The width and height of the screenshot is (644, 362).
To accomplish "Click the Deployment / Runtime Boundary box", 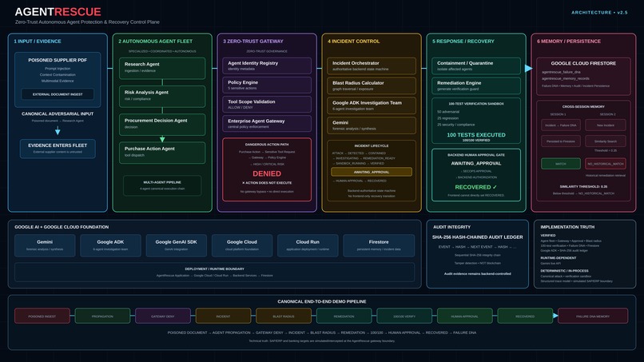I will pyautogui.click(x=214, y=272).
